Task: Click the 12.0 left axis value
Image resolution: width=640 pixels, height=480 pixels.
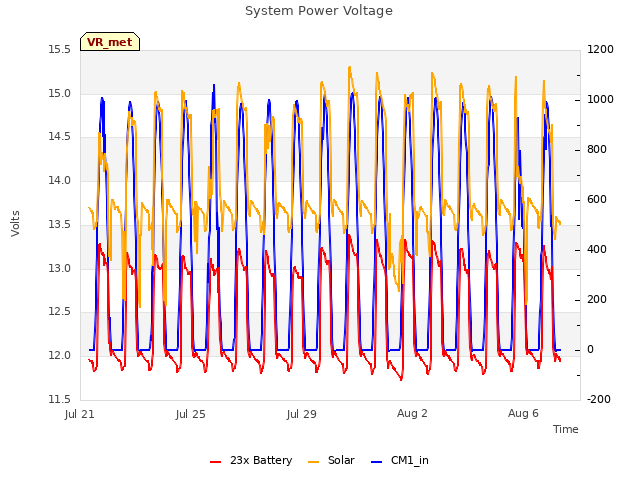Action: pyautogui.click(x=60, y=356)
